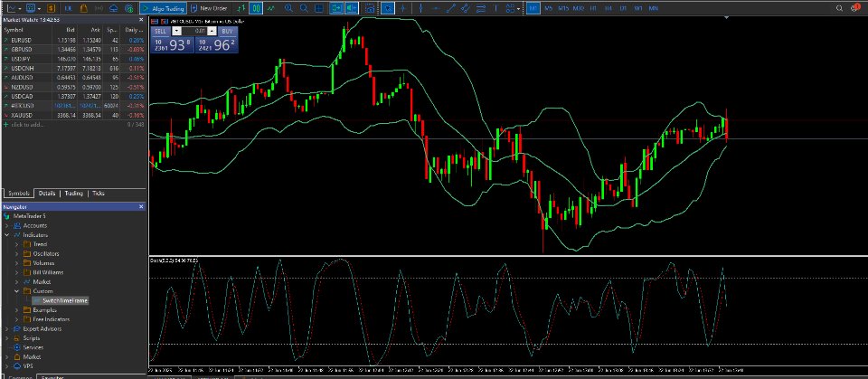Zoom out on the chart
868x379 pixels.
click(304, 8)
